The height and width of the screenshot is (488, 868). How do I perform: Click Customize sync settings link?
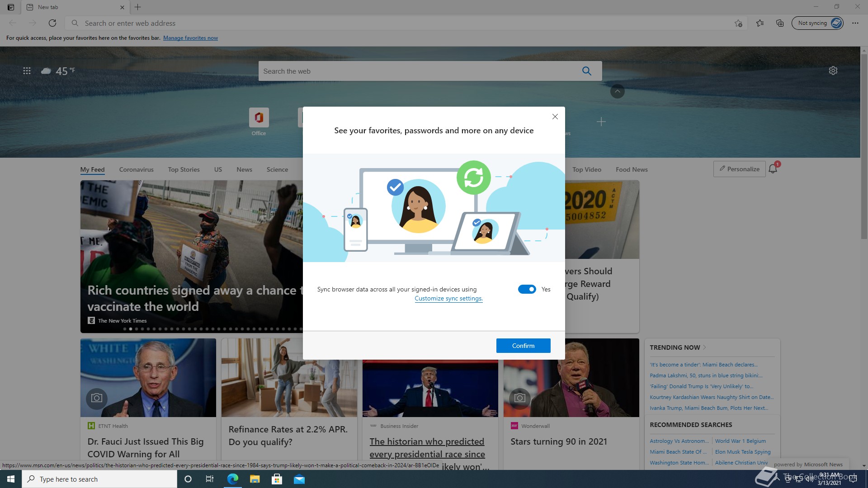448,298
